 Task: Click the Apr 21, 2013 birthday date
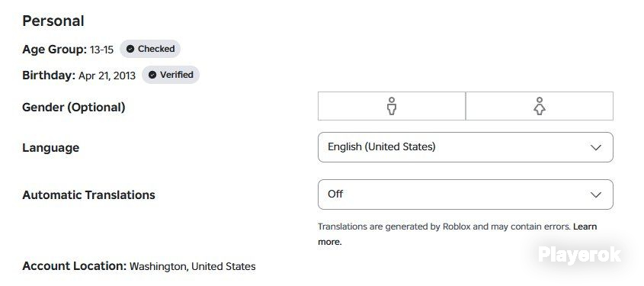[x=107, y=76]
